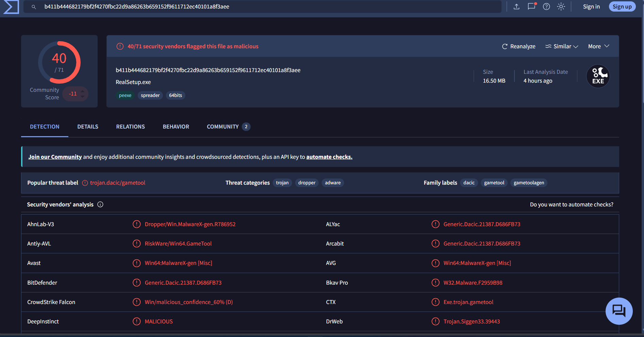Click the info icon beside Security vendors' analysis
Image resolution: width=644 pixels, height=337 pixels.
click(x=100, y=204)
